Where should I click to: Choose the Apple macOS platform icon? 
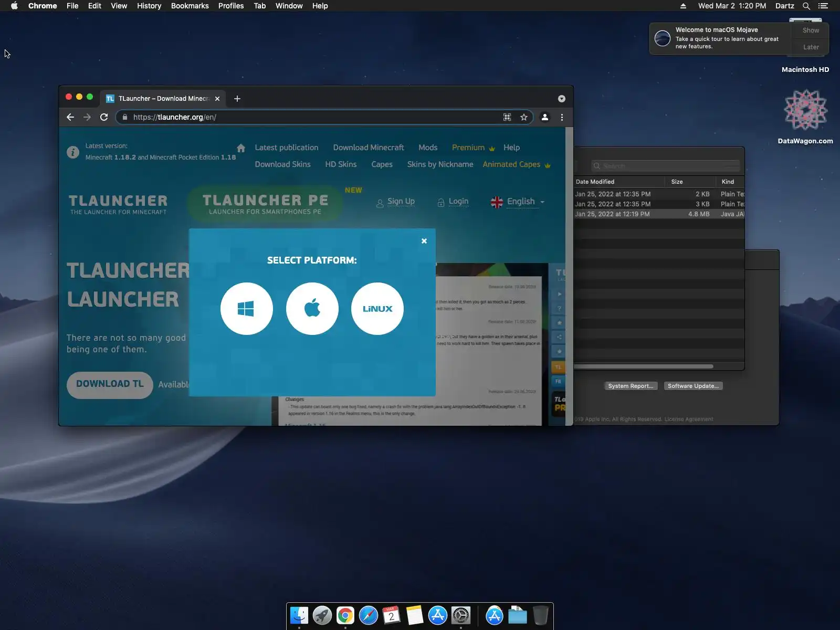[312, 309]
